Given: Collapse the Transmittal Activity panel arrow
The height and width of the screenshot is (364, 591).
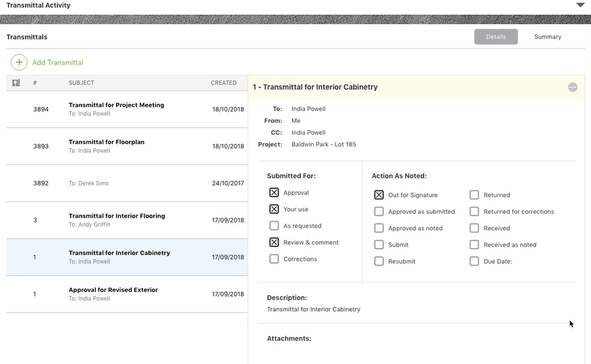Looking at the screenshot, I should 580,5.
